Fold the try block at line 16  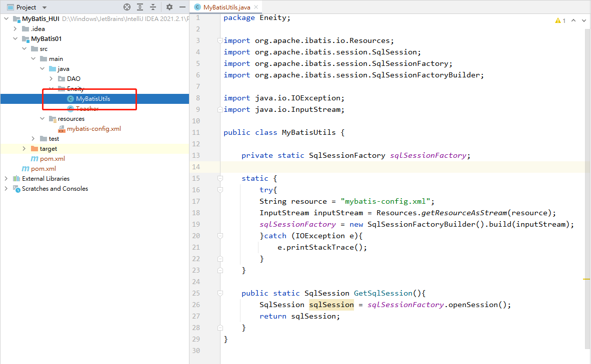click(x=220, y=190)
